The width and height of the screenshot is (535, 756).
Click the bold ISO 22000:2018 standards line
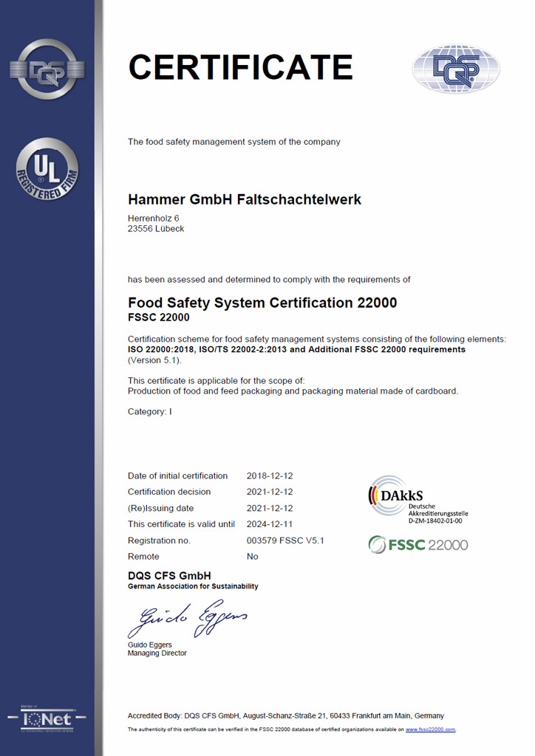(x=296, y=349)
